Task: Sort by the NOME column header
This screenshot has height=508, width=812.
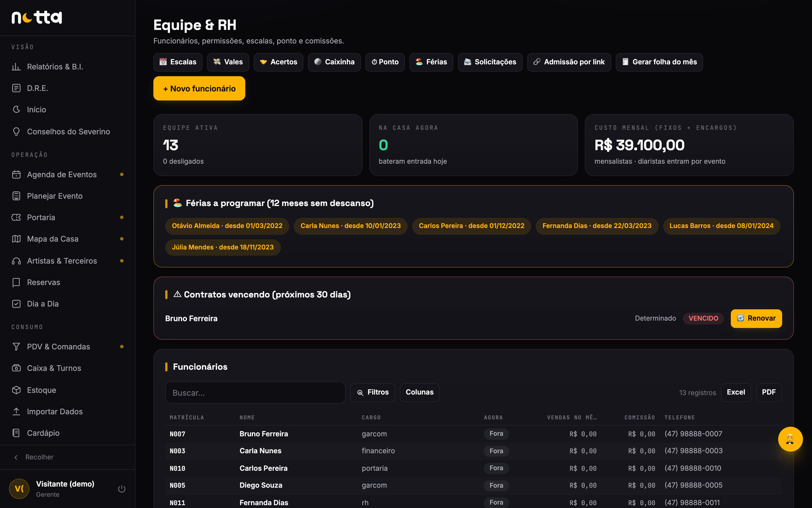Action: (x=247, y=417)
